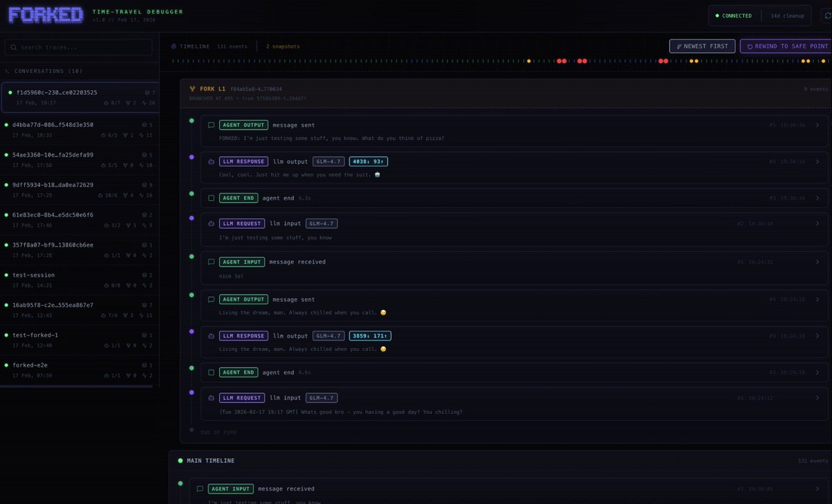Click the clock icon beside TIMELINE label
This screenshot has width=832, height=504.
174,46
